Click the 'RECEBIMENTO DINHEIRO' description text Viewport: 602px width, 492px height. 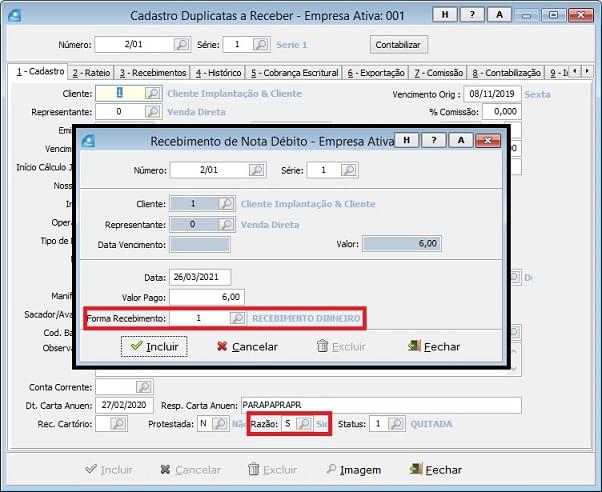pos(306,318)
